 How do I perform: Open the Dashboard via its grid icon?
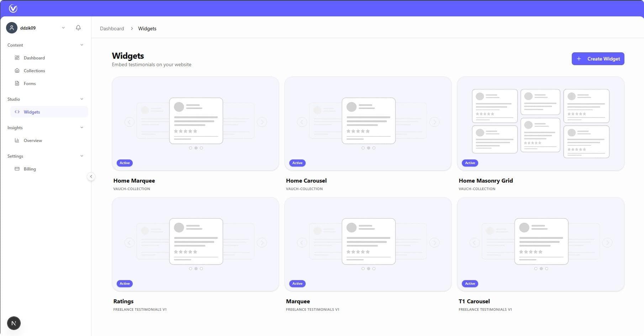(17, 58)
